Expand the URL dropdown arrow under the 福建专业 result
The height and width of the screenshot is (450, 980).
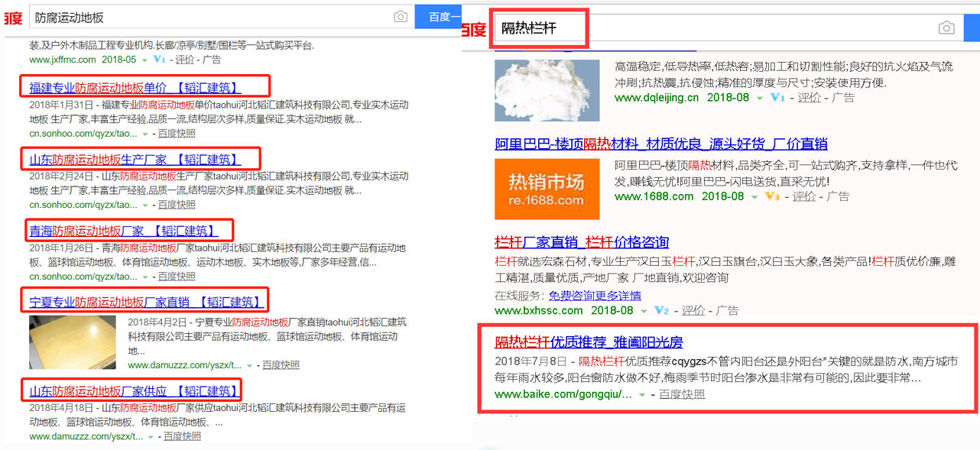tap(145, 134)
